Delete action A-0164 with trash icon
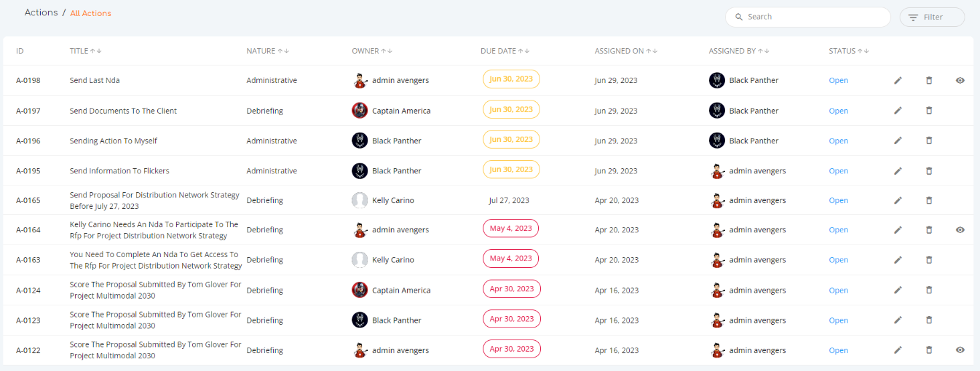This screenshot has height=371, width=980. [928, 230]
